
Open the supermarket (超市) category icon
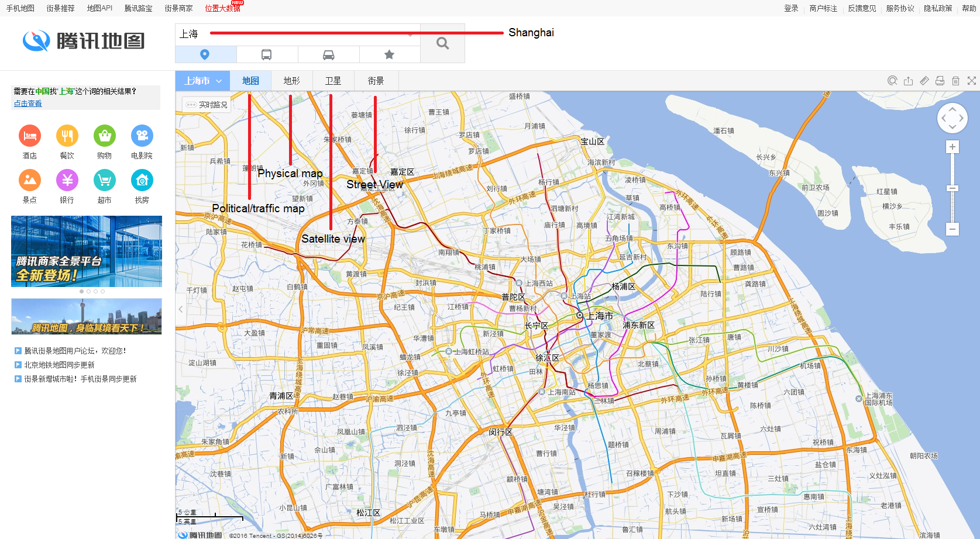(105, 180)
